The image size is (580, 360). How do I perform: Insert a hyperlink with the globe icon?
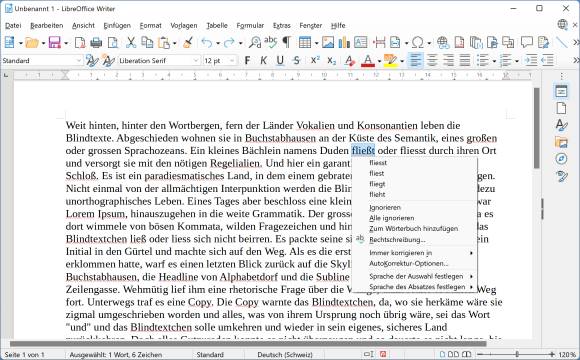tap(443, 43)
